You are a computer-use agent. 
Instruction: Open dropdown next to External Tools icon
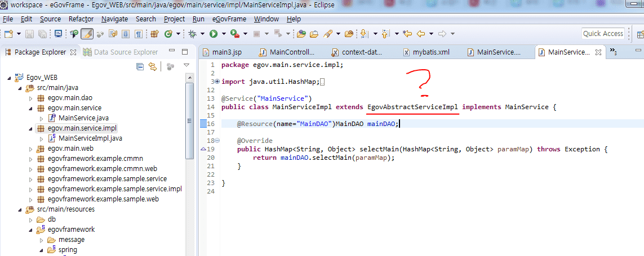pos(245,34)
